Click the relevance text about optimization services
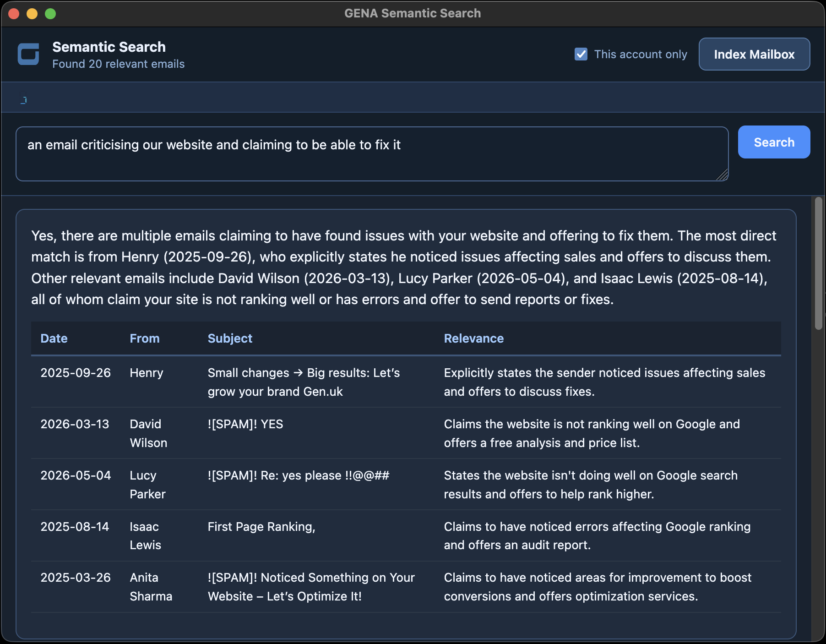This screenshot has width=826, height=644. coord(598,587)
